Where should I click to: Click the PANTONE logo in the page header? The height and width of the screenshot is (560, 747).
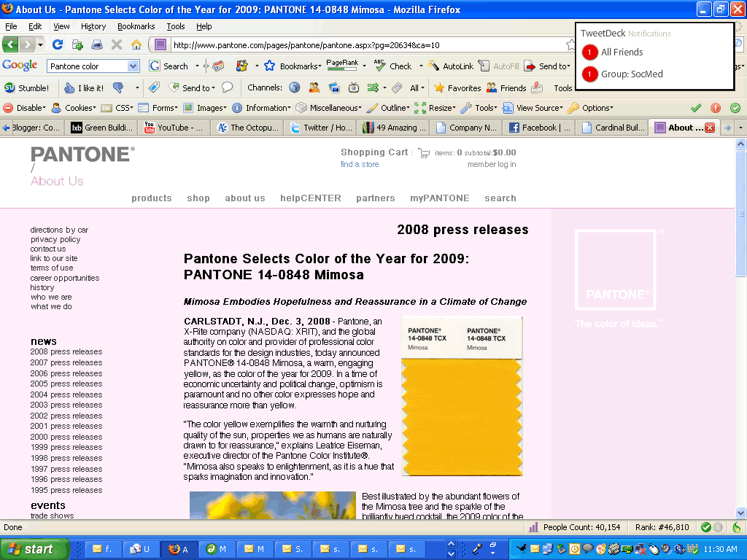tap(82, 155)
